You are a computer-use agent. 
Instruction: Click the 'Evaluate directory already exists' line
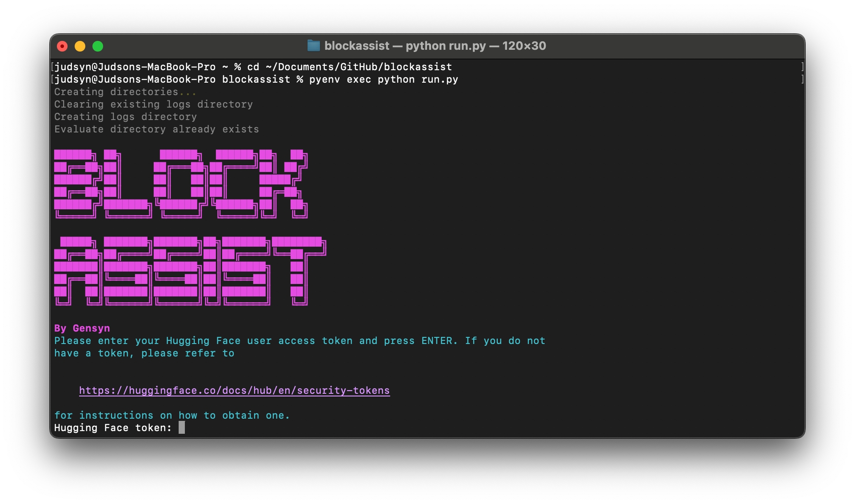156,129
